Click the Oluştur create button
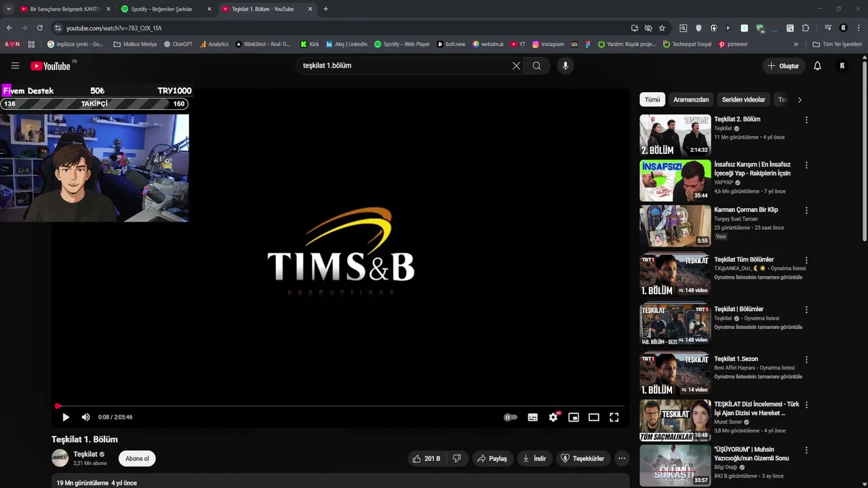This screenshot has width=868, height=488. [784, 66]
